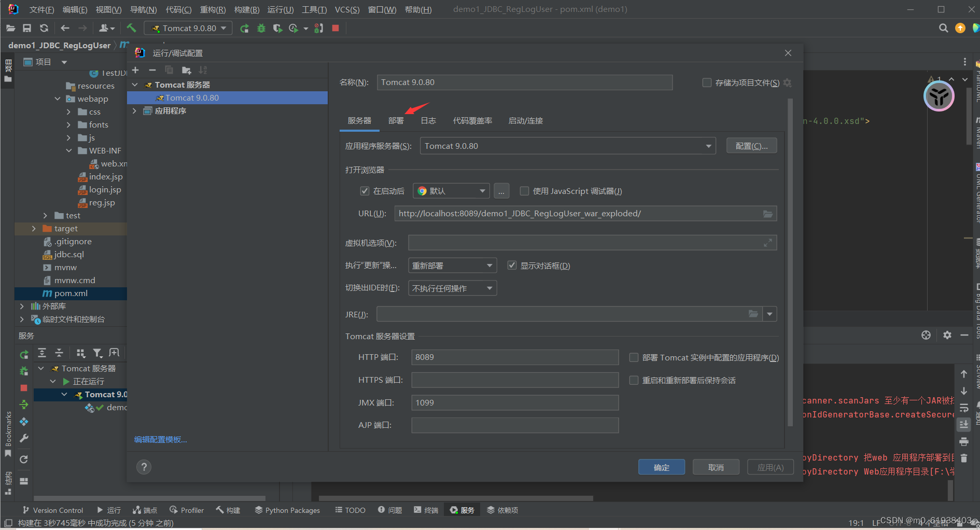Click the browser ellipsis browse button
The image size is (980, 530).
(501, 191)
